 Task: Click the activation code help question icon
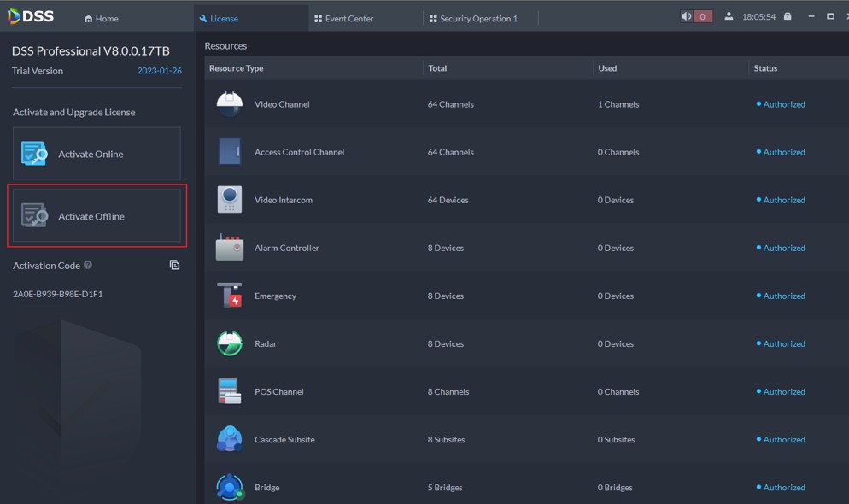[x=88, y=266]
